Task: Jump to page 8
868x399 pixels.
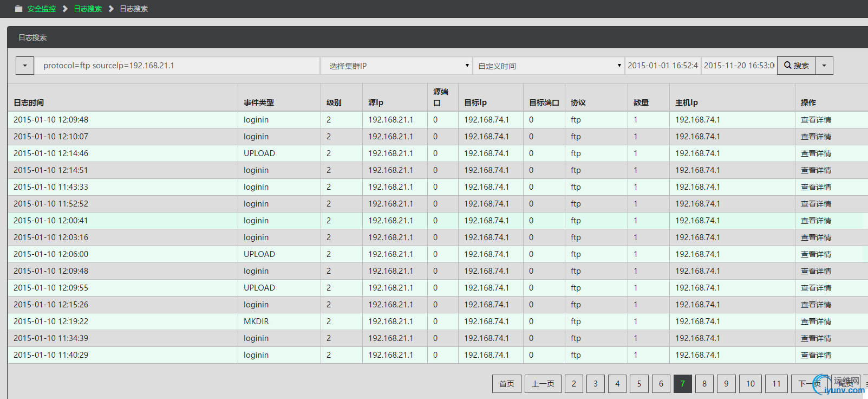Action: (704, 384)
